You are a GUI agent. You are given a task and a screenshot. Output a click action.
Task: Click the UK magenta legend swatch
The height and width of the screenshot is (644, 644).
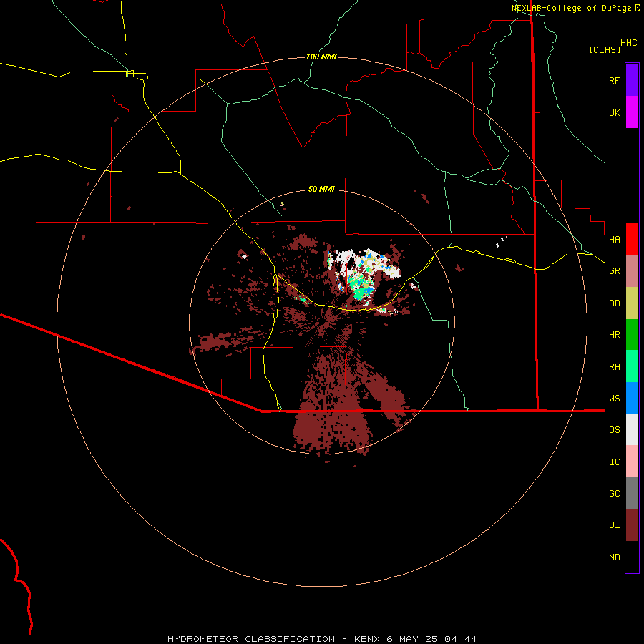tap(632, 112)
